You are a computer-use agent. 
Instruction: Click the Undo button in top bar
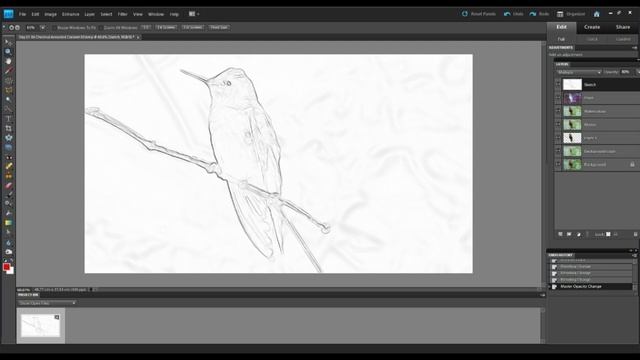pyautogui.click(x=513, y=14)
